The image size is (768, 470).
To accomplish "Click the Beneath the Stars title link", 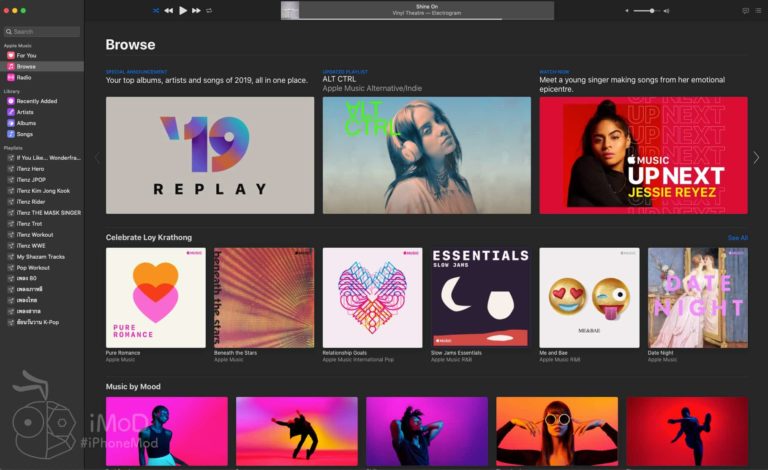I will 236,352.
